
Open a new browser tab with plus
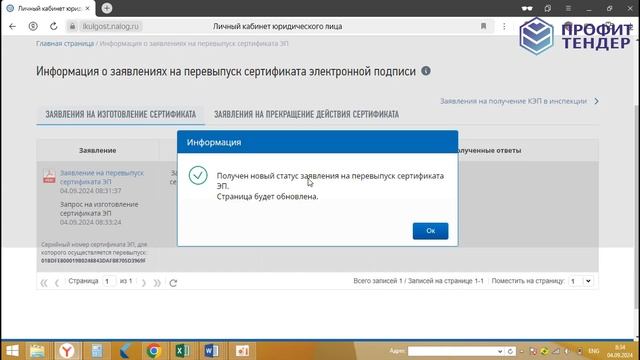click(x=107, y=8)
